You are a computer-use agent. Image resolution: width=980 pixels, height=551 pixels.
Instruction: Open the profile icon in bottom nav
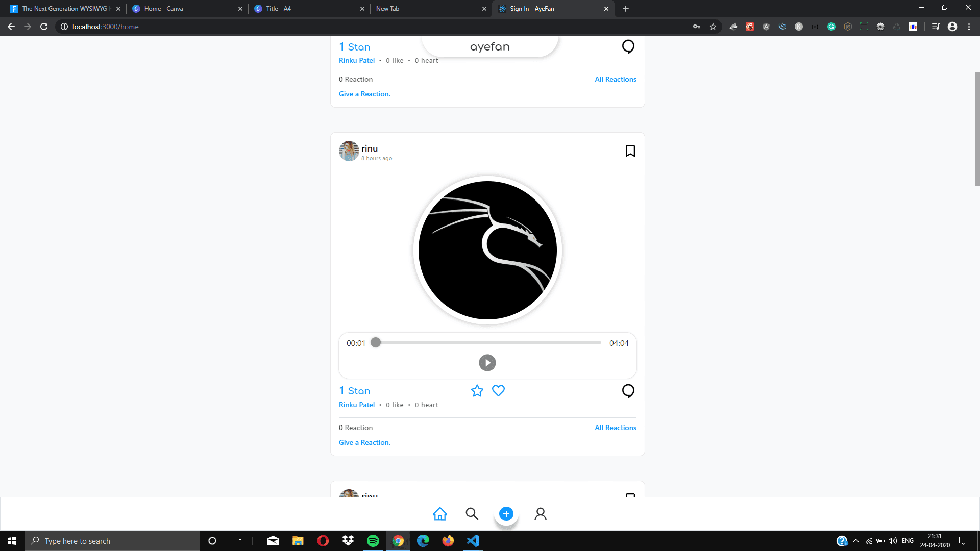pyautogui.click(x=541, y=514)
